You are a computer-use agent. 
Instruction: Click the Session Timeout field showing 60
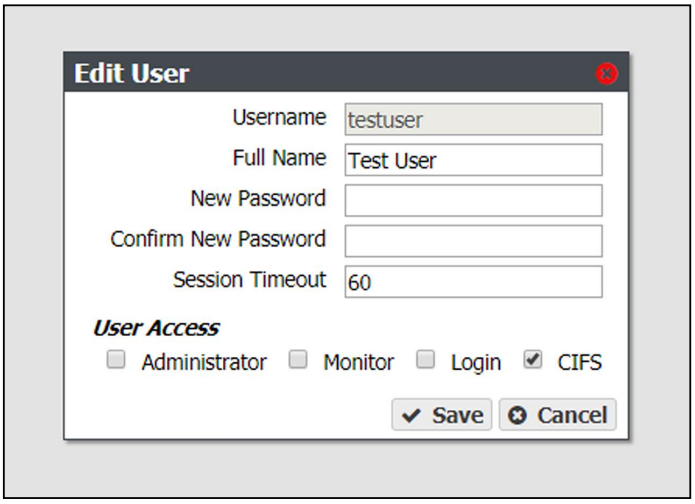tap(473, 281)
